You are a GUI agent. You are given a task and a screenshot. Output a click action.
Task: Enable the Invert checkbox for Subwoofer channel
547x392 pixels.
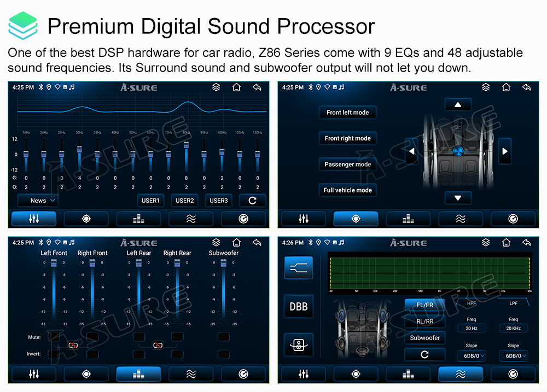pyautogui.click(x=223, y=354)
